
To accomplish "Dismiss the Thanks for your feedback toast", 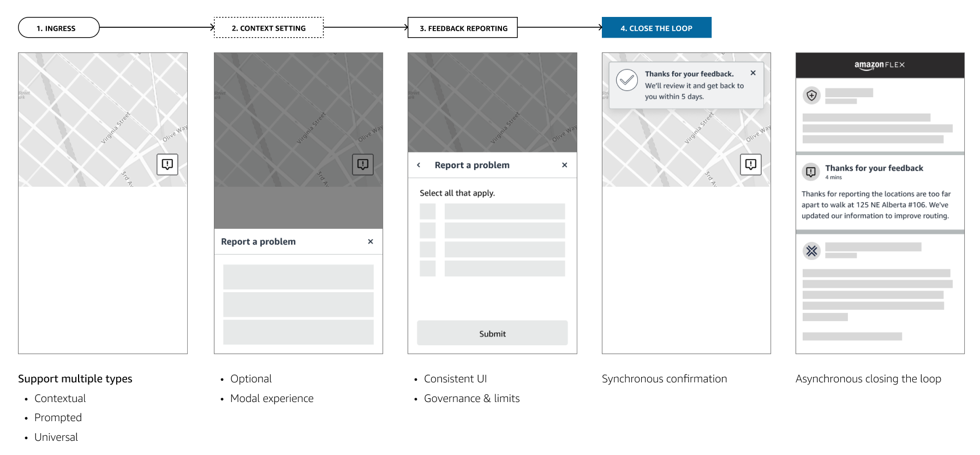I will click(753, 73).
